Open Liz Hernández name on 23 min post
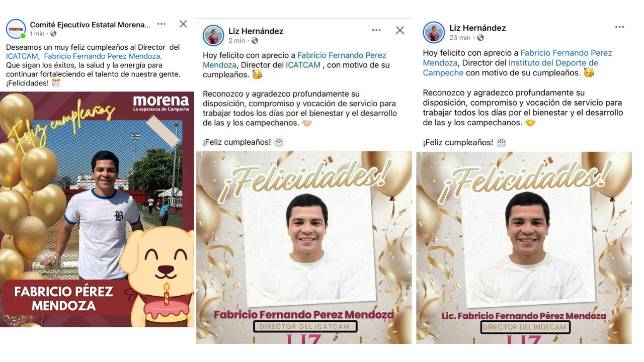The height and width of the screenshot is (362, 644). (477, 28)
